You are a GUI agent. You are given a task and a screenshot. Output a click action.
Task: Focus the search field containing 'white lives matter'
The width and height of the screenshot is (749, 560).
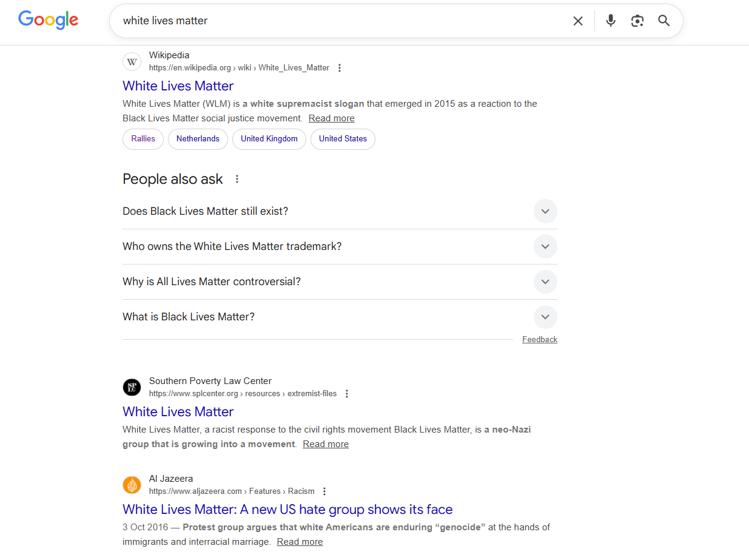340,21
